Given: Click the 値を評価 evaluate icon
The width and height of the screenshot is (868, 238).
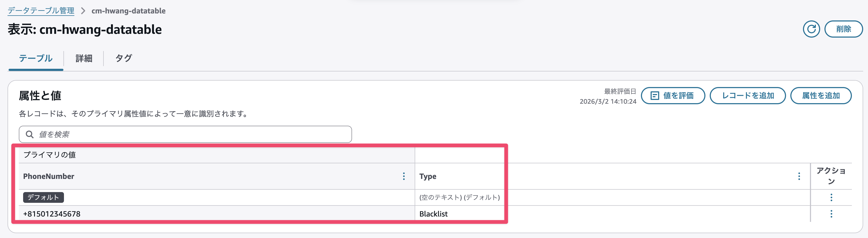Looking at the screenshot, I should 654,96.
